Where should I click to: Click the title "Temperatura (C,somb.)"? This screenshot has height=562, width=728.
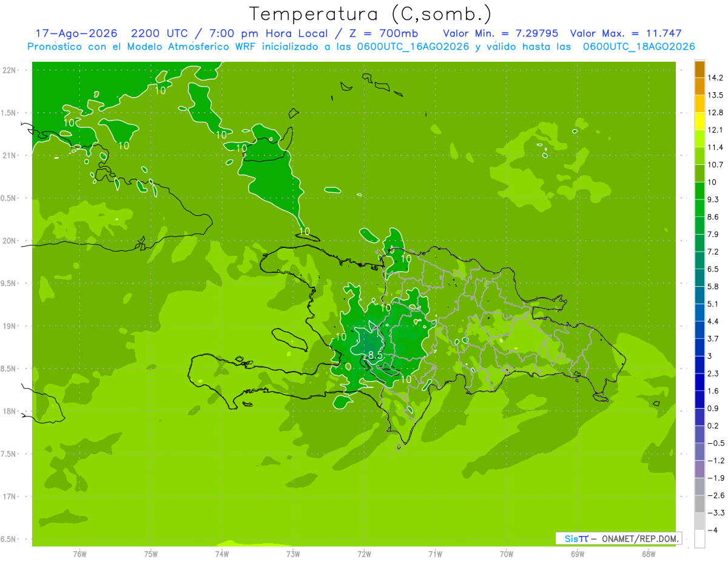[370, 14]
